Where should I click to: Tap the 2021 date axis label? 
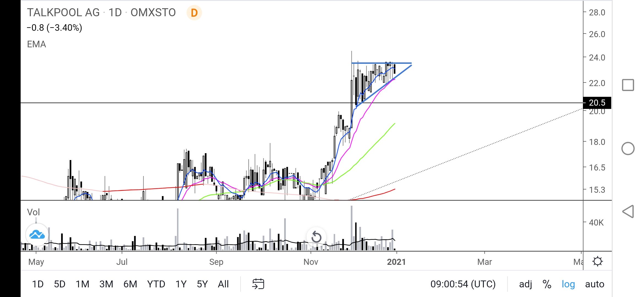[x=396, y=262]
